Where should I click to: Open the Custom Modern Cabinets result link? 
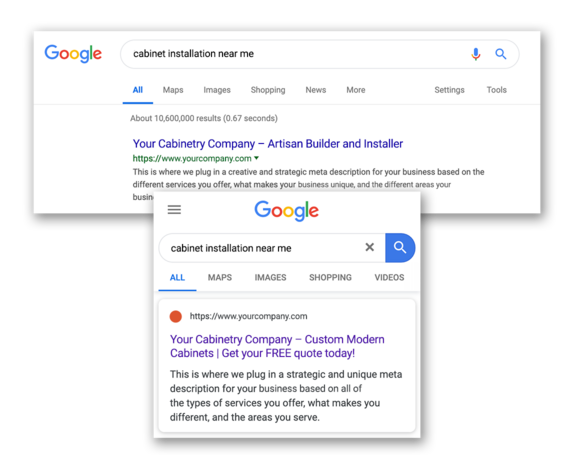277,346
